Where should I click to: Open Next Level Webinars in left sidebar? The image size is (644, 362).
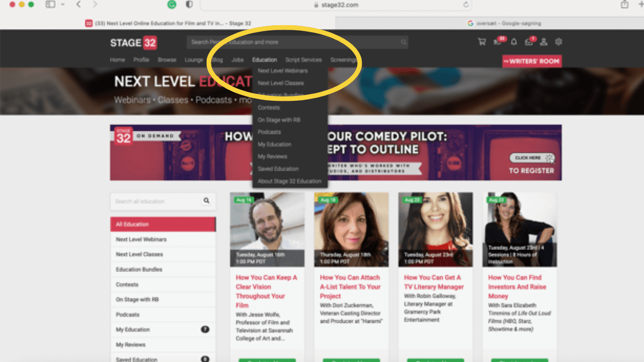pyautogui.click(x=163, y=239)
